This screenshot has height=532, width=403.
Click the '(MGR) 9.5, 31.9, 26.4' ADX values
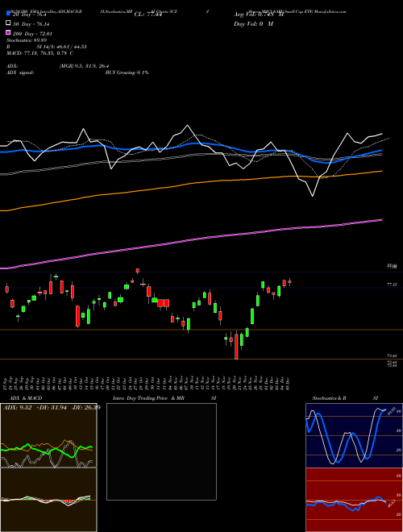click(x=84, y=66)
